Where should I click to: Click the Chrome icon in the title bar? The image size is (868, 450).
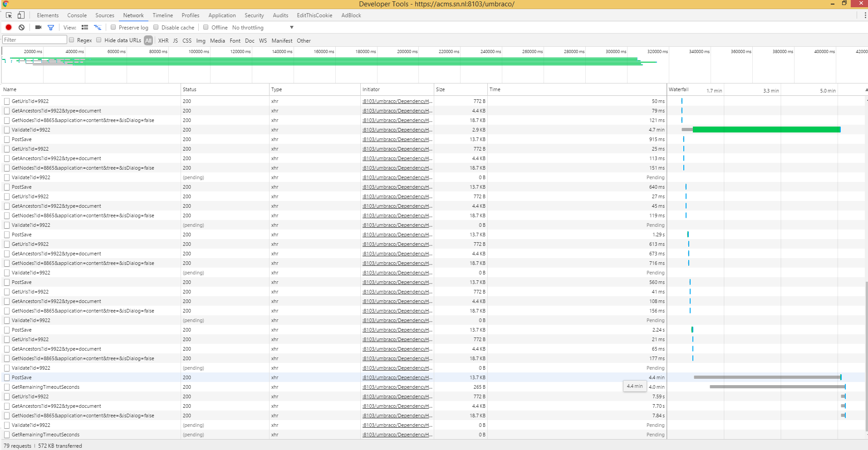coord(5,4)
